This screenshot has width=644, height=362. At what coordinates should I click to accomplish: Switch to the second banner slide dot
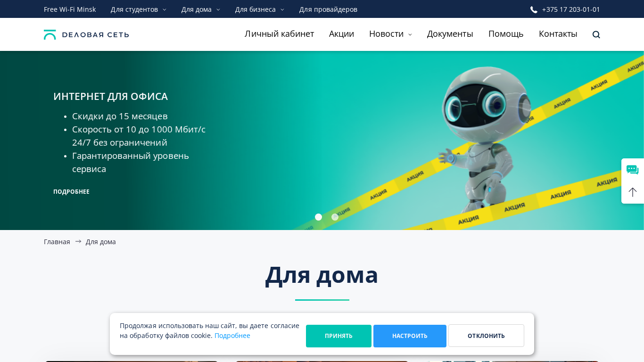tap(335, 217)
